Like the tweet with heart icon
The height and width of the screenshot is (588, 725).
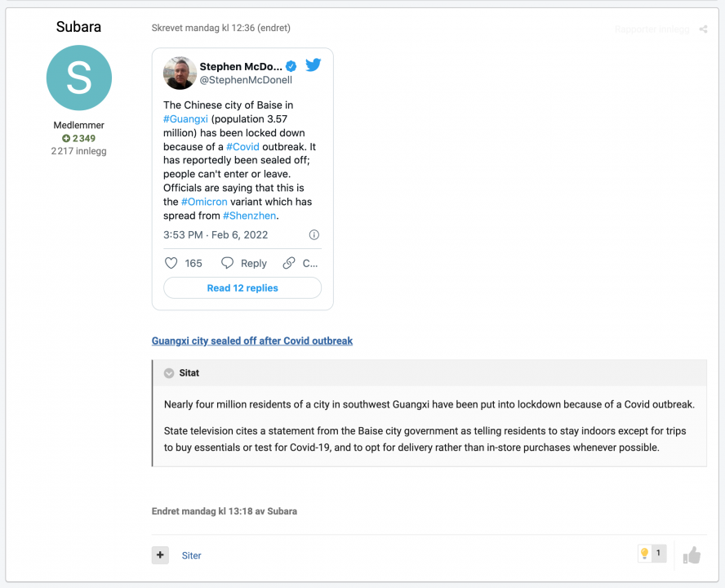pyautogui.click(x=171, y=263)
